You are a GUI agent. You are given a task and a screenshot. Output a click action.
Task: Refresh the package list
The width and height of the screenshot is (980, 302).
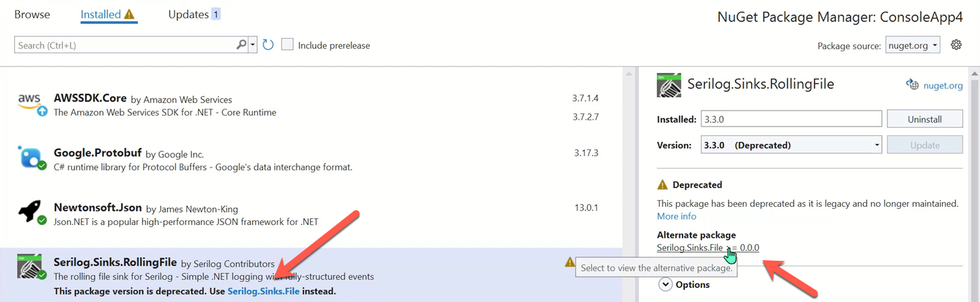(x=268, y=45)
